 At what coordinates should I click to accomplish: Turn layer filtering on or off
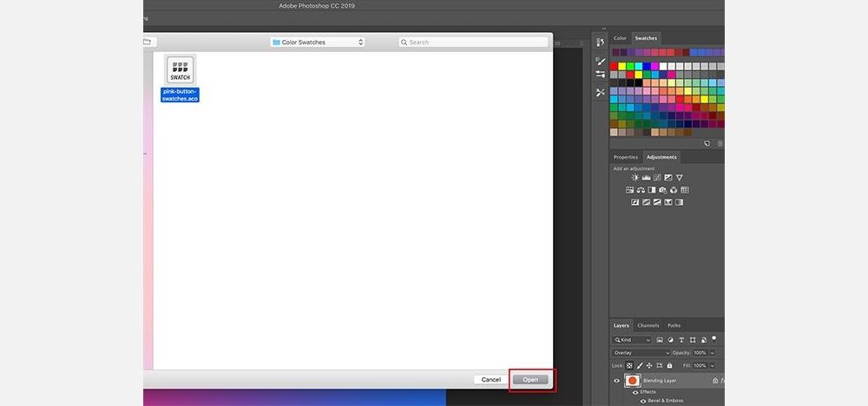713,338
